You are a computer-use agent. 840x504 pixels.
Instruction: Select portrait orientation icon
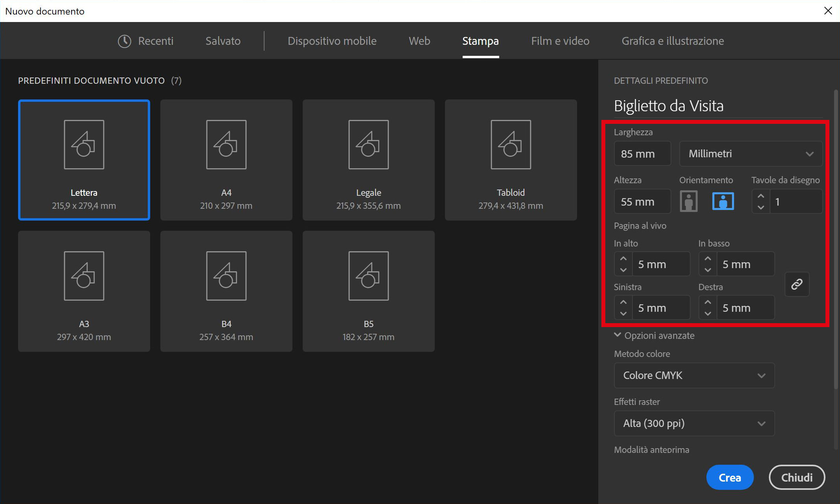pyautogui.click(x=688, y=201)
